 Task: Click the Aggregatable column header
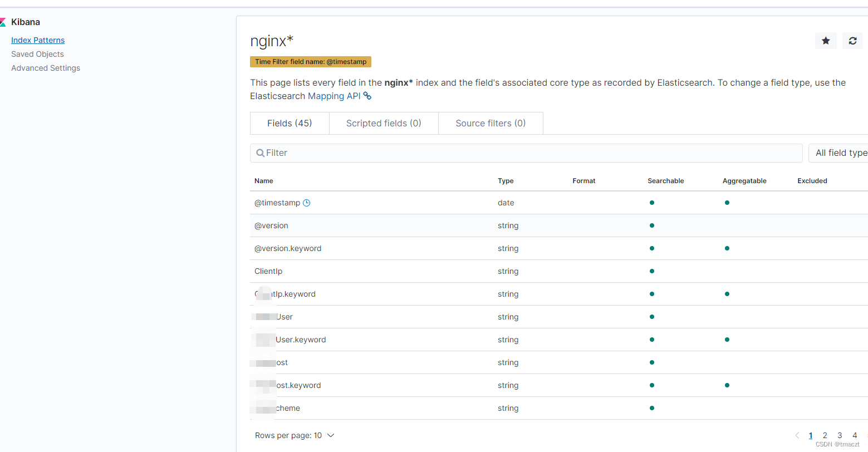[x=744, y=181]
